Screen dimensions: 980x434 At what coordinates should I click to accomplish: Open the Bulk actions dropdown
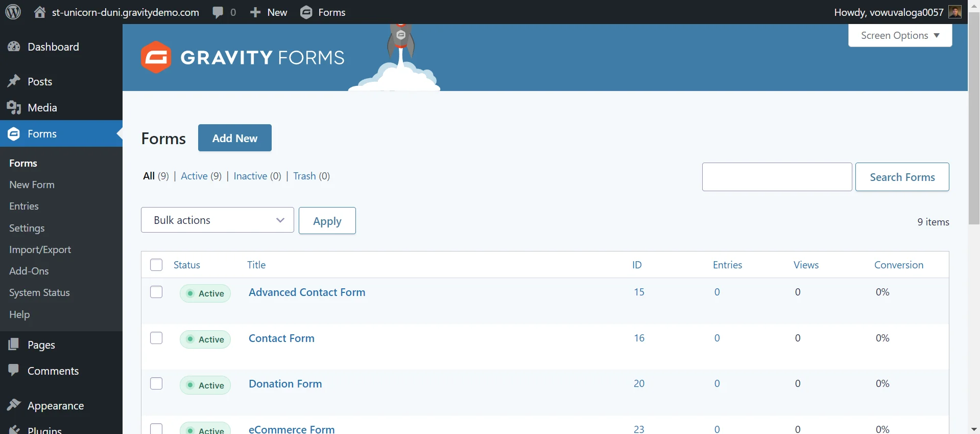pos(218,220)
